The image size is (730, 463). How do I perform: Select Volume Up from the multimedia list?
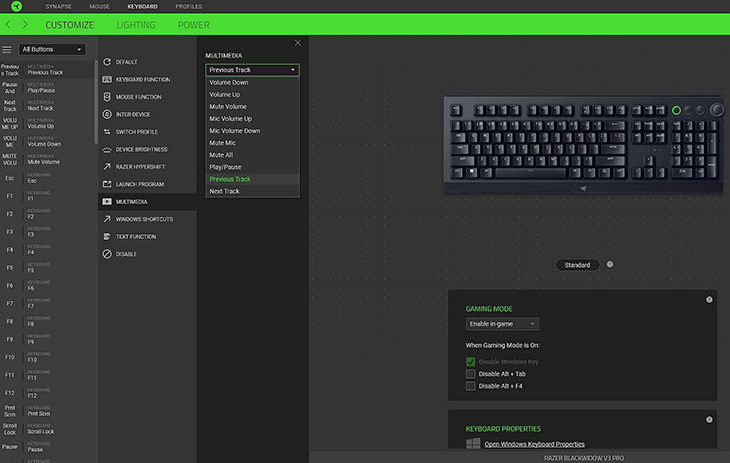[x=252, y=95]
